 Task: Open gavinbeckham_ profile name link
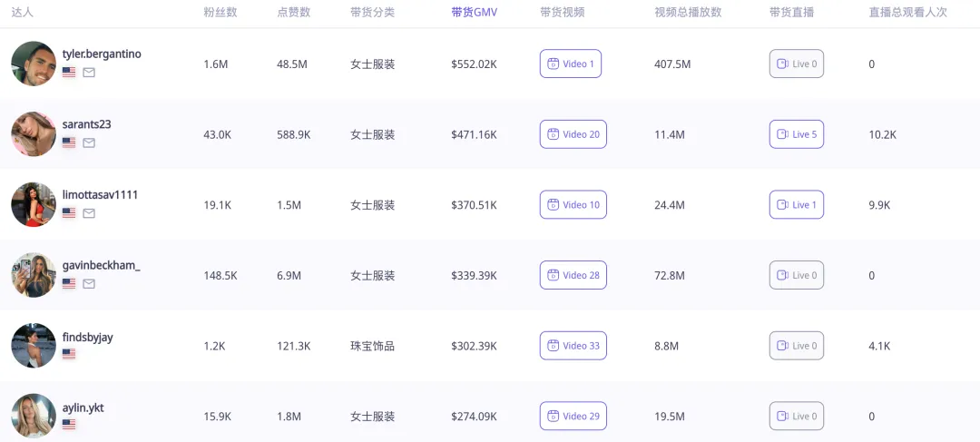point(101,265)
